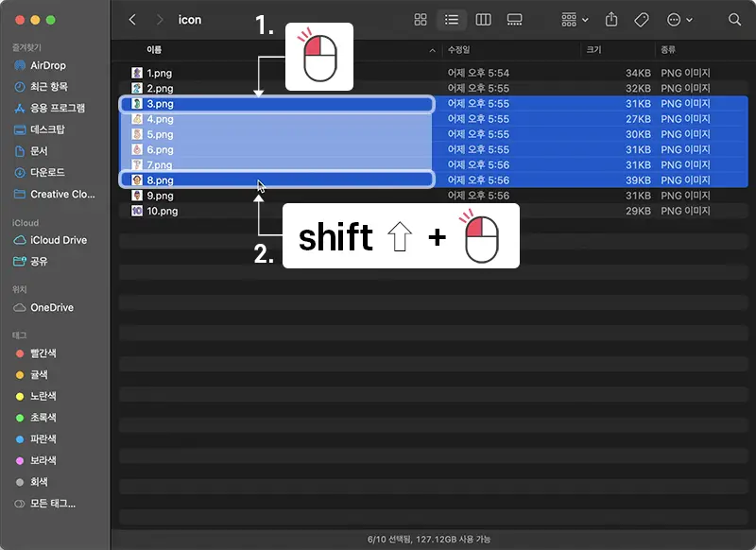Screen dimensions: 756x550
Task: Open the more actions dropdown menu
Action: (x=680, y=19)
